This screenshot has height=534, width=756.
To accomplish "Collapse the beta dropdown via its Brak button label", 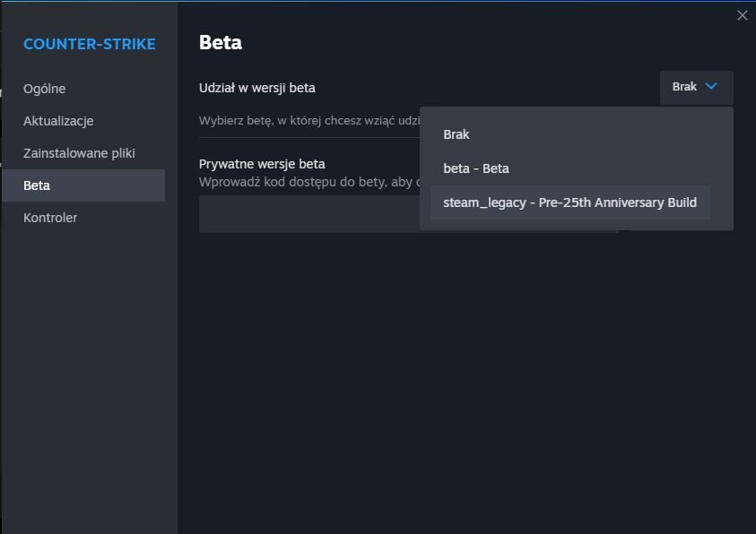I will coord(684,87).
